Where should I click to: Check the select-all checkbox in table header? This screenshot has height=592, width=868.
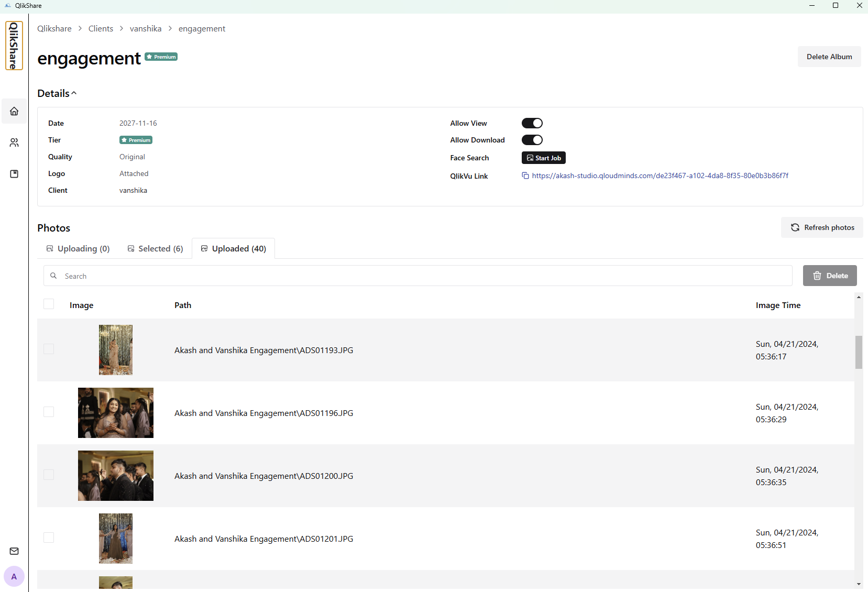click(49, 304)
